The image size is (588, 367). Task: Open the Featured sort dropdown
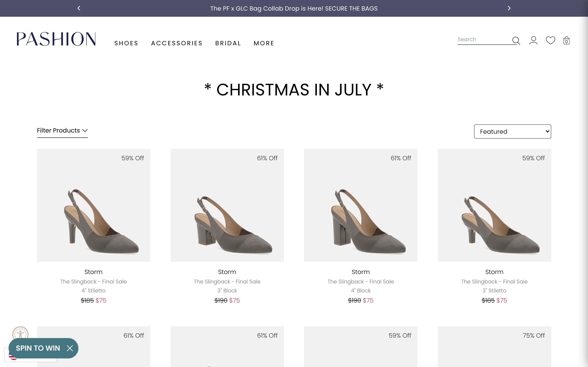coord(513,131)
